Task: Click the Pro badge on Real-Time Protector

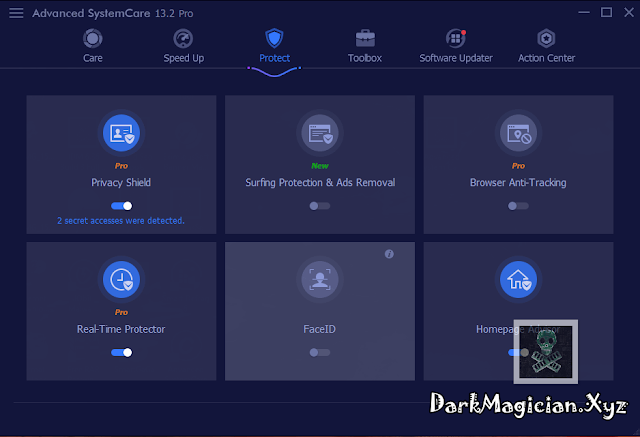Action: [x=121, y=312]
